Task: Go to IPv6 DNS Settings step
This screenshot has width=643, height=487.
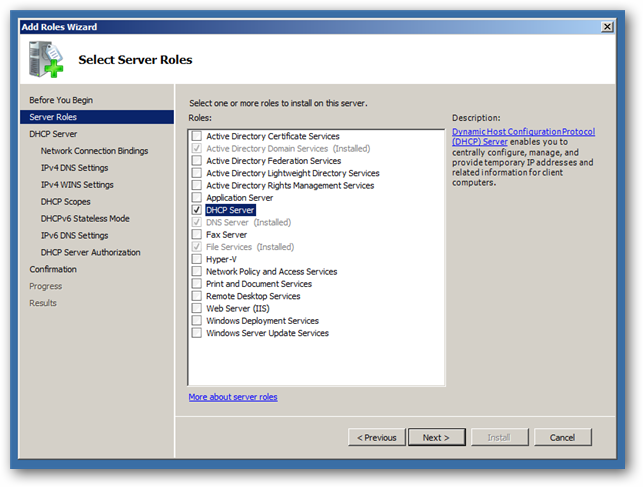Action: point(74,235)
